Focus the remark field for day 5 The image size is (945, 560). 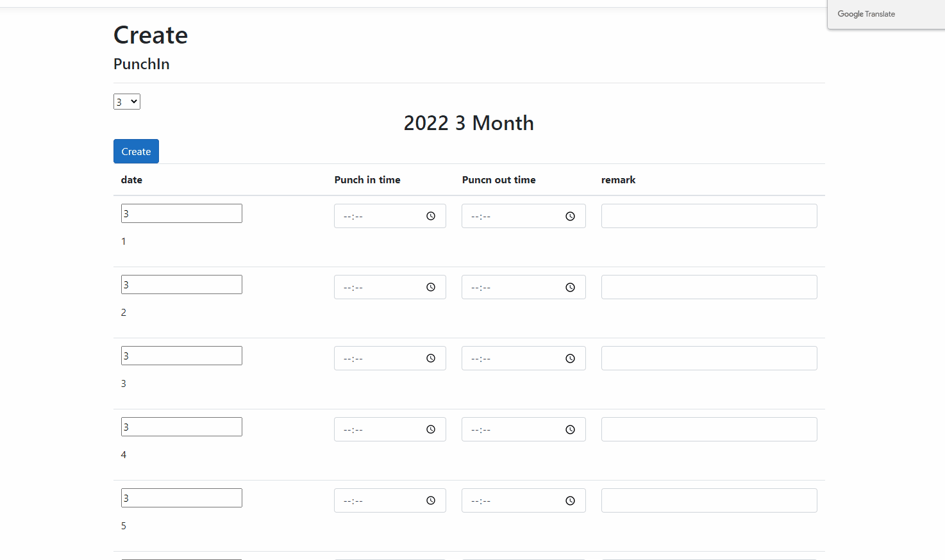(708, 500)
